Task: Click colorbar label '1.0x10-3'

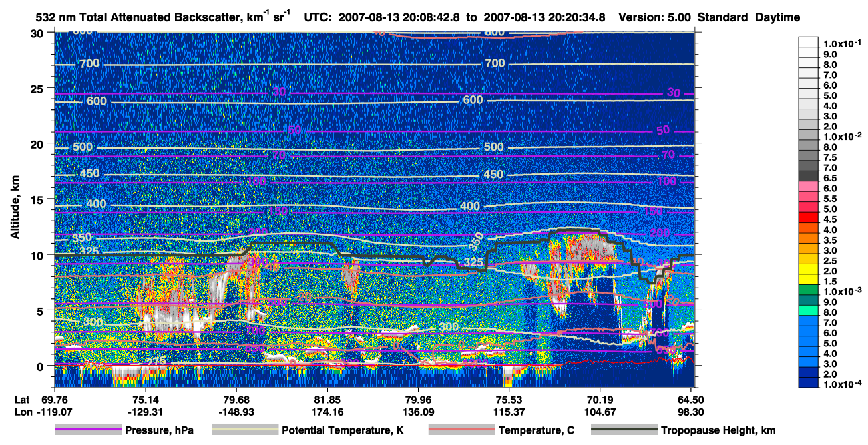Action: coord(843,292)
